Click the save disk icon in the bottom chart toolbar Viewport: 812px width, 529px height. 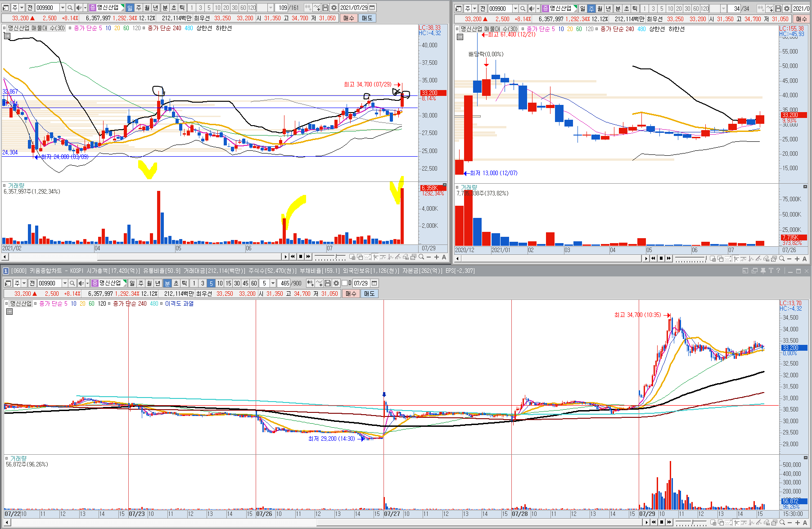(328, 283)
